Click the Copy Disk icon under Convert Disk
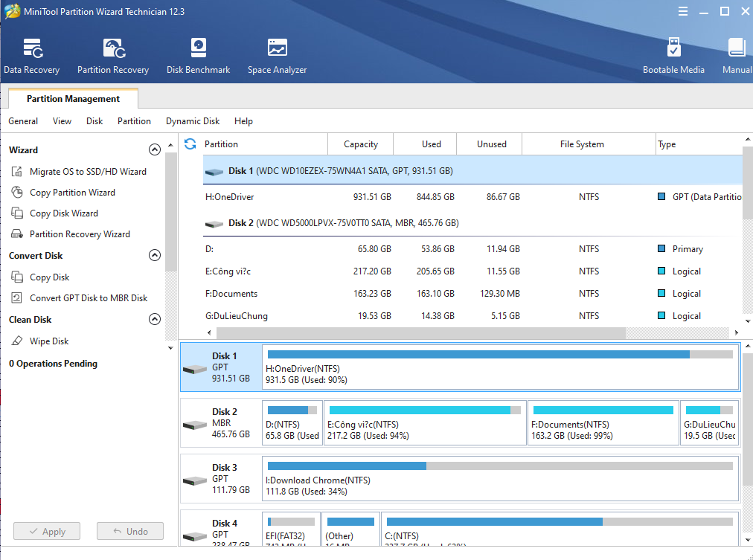753x560 pixels. [17, 277]
